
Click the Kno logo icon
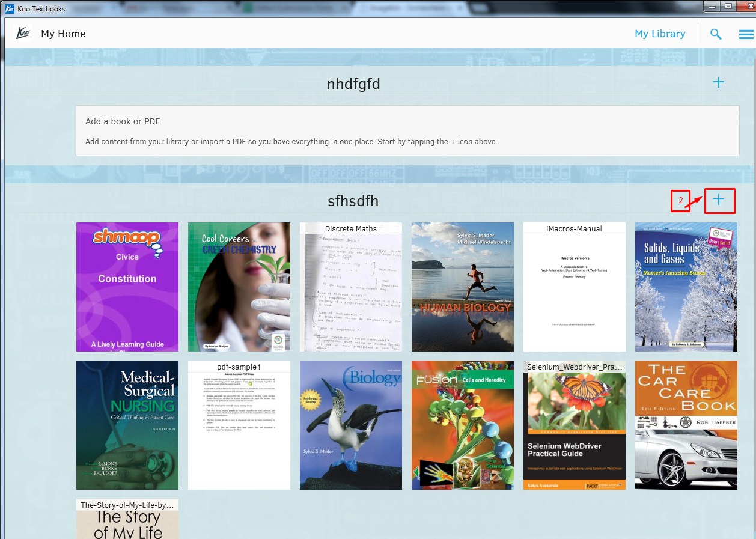[x=23, y=34]
